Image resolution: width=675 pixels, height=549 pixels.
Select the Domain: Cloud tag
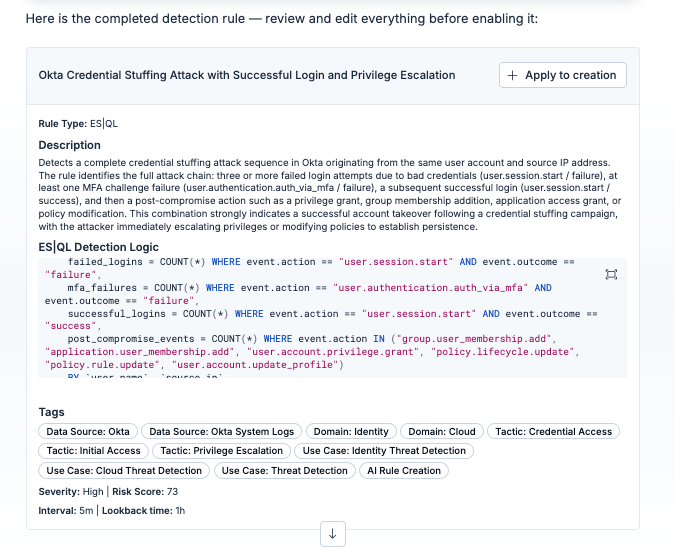coord(442,431)
